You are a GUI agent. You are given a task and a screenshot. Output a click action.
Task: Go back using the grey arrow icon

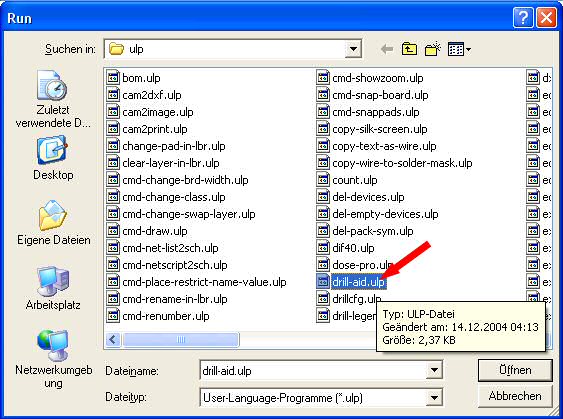[387, 49]
